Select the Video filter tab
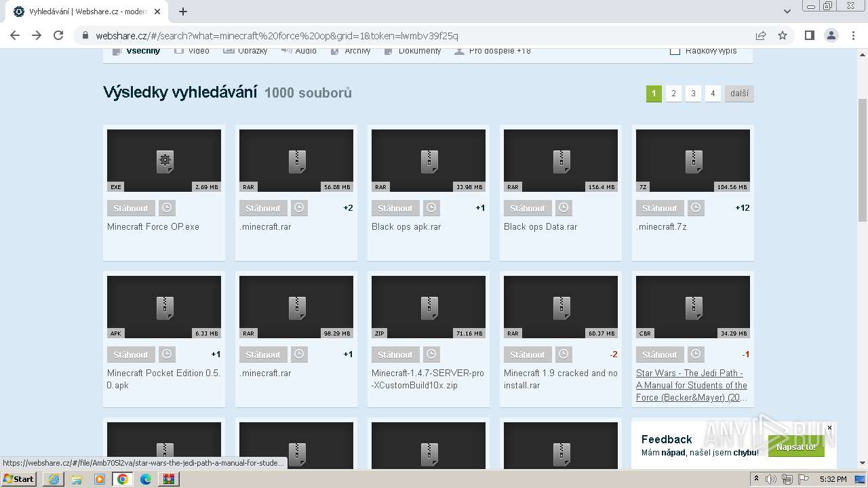This screenshot has height=488, width=868. tap(193, 51)
